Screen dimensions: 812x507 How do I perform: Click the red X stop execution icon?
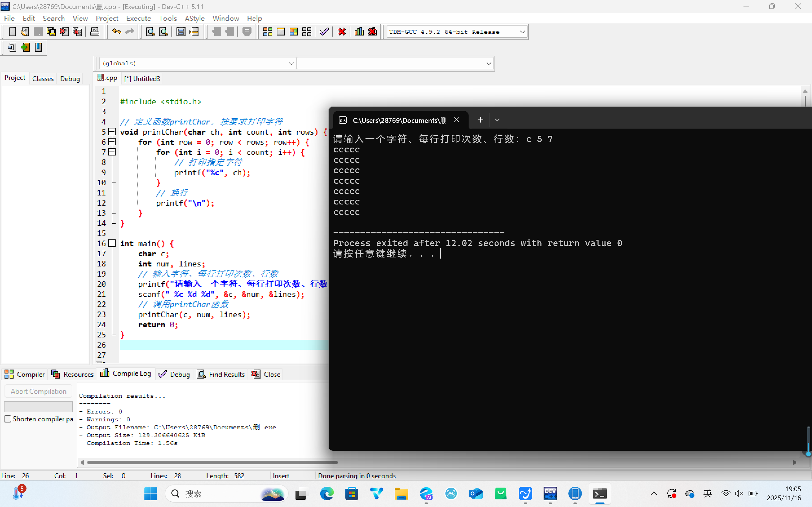point(342,32)
